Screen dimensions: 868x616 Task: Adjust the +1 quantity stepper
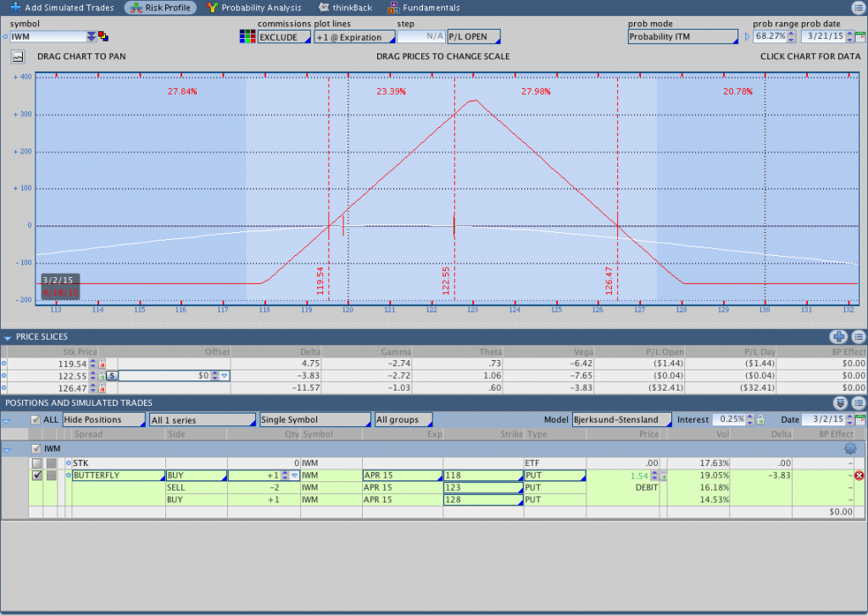[285, 475]
